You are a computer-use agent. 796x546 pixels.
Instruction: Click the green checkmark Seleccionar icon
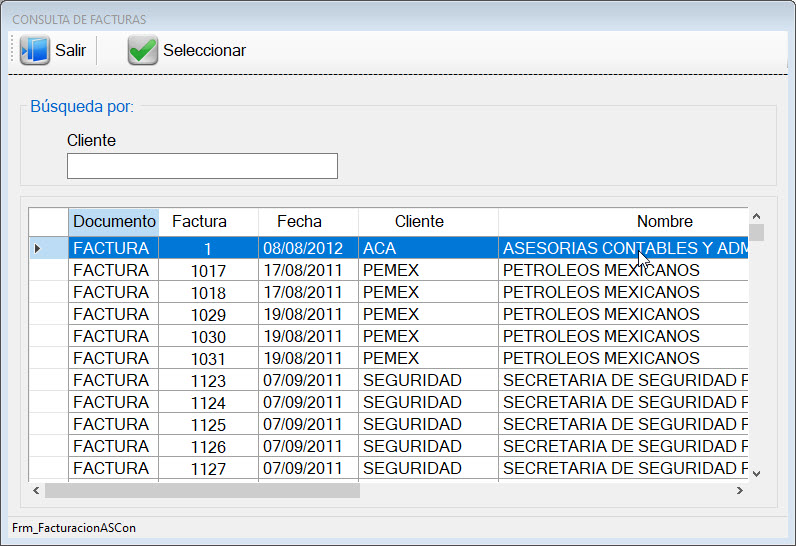pos(143,50)
